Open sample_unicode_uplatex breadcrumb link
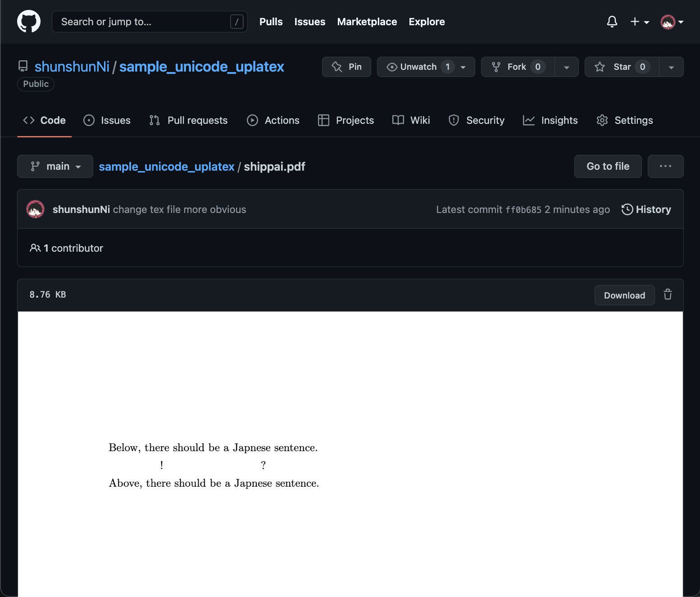Viewport: 700px width, 597px height. point(167,167)
